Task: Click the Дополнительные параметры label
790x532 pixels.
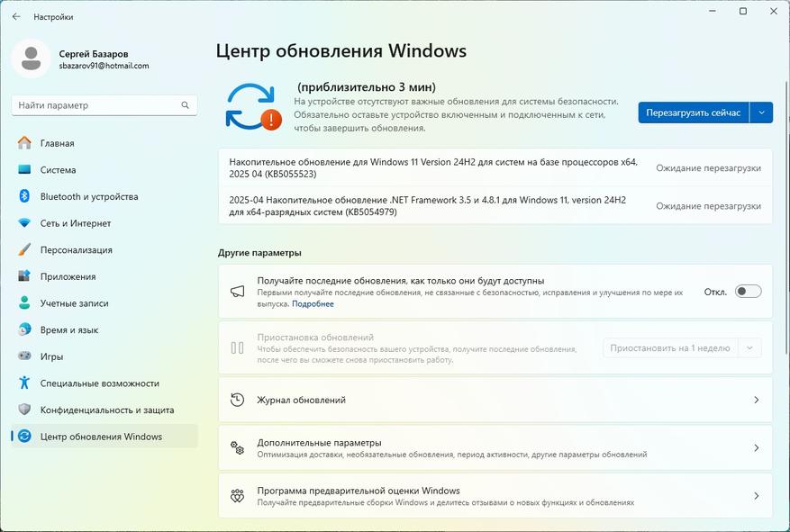Action: [x=319, y=442]
